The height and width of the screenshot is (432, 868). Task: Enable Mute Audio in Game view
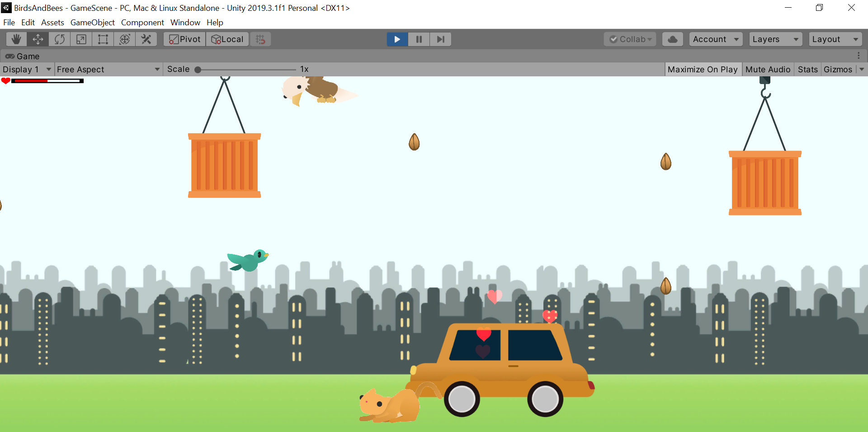pyautogui.click(x=768, y=69)
